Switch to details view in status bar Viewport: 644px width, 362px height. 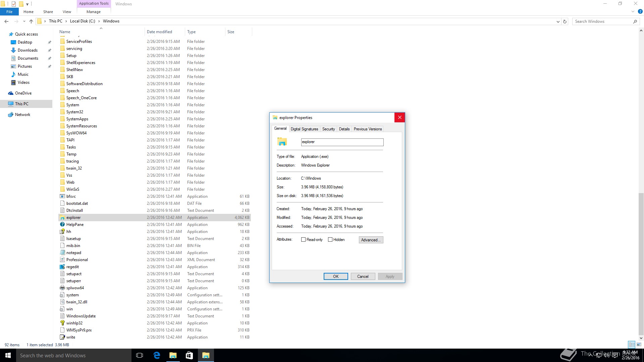coord(632,345)
